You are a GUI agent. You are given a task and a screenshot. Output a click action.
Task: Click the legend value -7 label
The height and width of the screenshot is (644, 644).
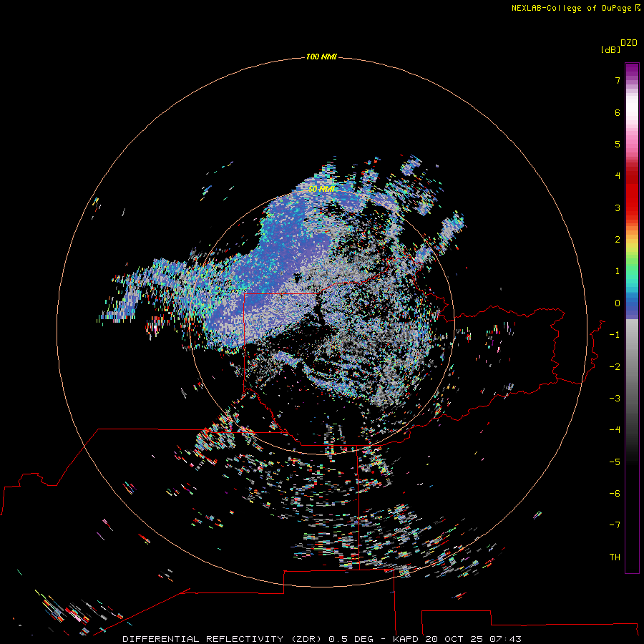(615, 525)
